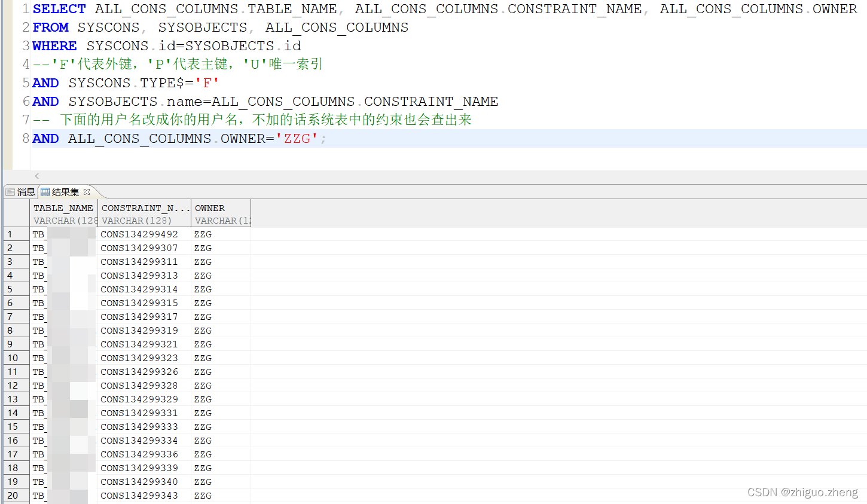The image size is (867, 504).
Task: Click cell CONS134299336
Action: point(144,454)
